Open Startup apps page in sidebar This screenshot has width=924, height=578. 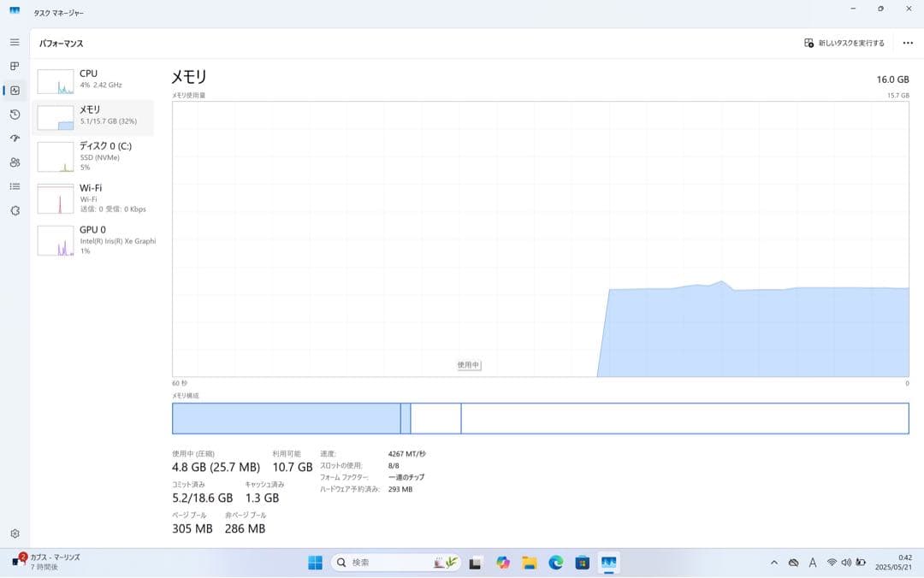click(15, 139)
